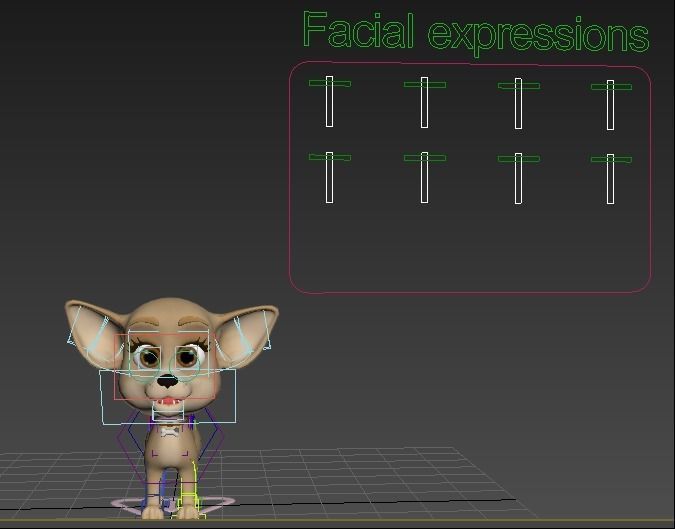The image size is (675, 529).
Task: Select the purple diamond torso control
Action: click(x=170, y=445)
